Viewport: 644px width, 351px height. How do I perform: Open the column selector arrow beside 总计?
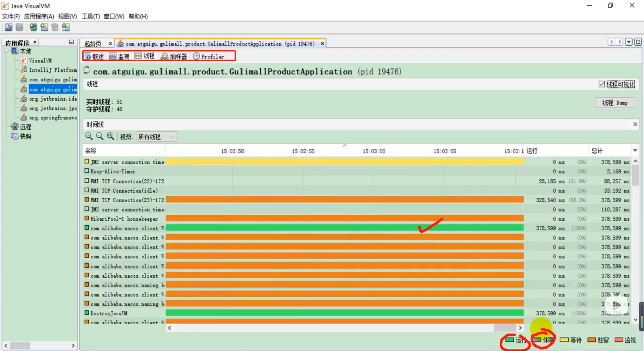[635, 151]
